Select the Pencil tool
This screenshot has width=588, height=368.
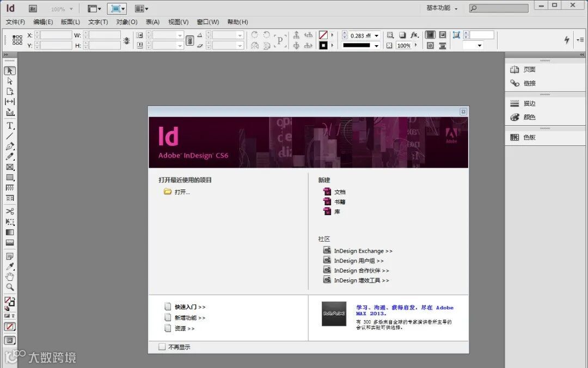click(x=10, y=156)
